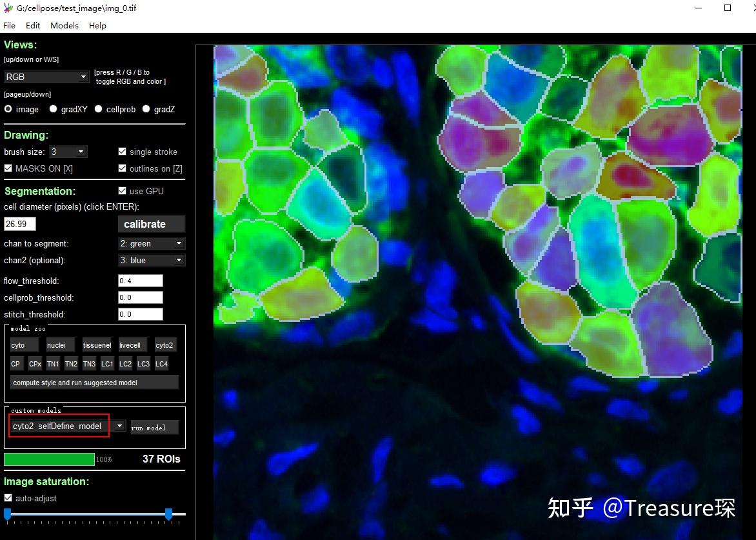This screenshot has height=540, width=756.
Task: Disable single stroke drawing
Action: [x=122, y=152]
